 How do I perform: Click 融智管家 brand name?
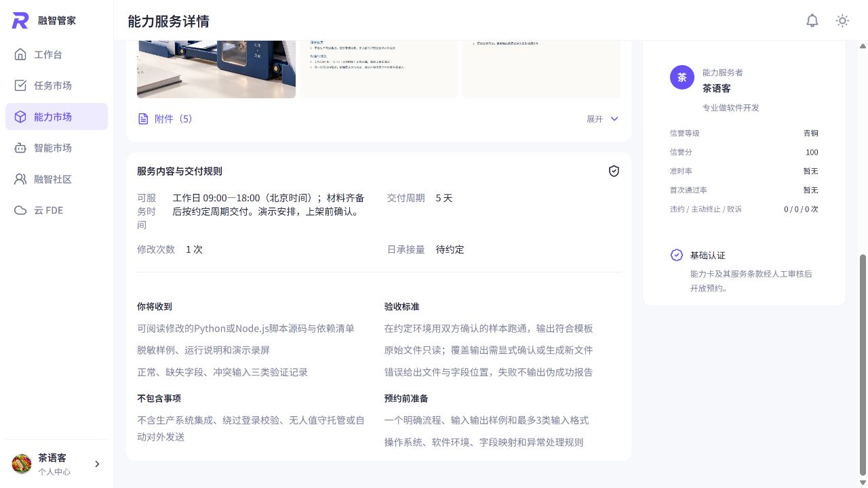click(x=57, y=20)
